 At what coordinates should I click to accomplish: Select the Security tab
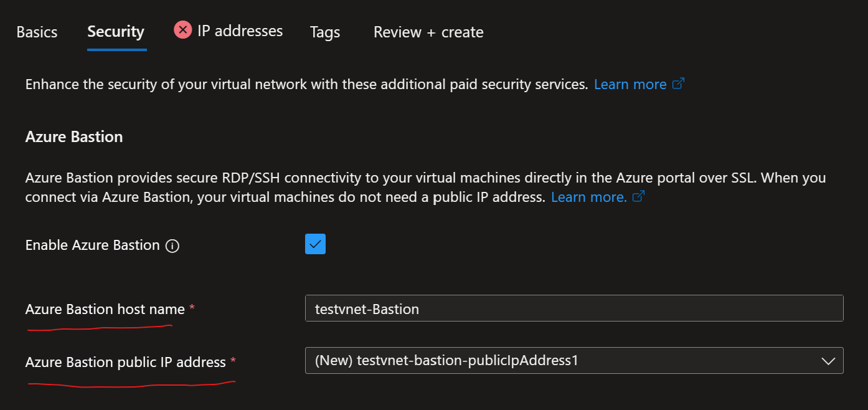115,31
